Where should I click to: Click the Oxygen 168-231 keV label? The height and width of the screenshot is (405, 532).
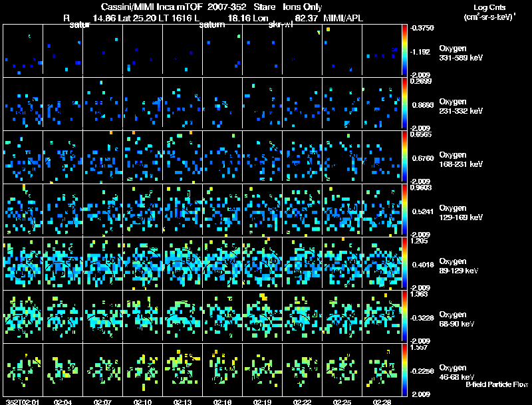click(x=461, y=159)
